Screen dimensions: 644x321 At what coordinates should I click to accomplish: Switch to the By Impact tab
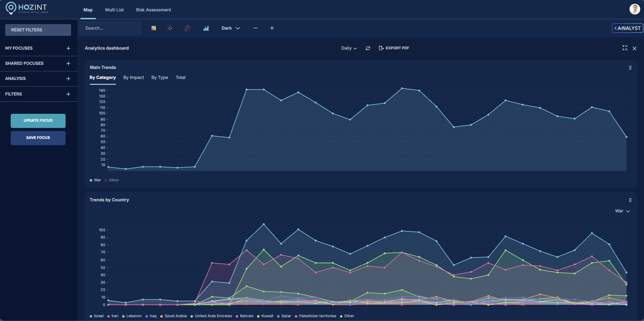[134, 78]
